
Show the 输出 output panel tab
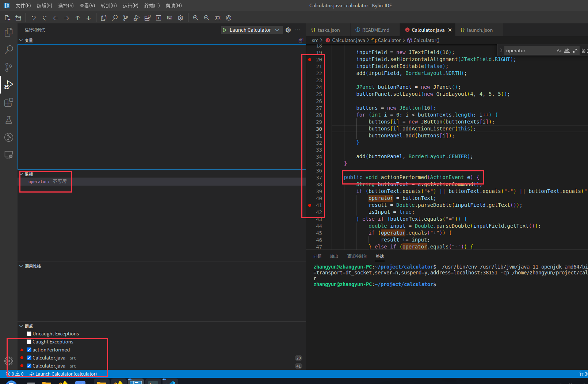(334, 256)
